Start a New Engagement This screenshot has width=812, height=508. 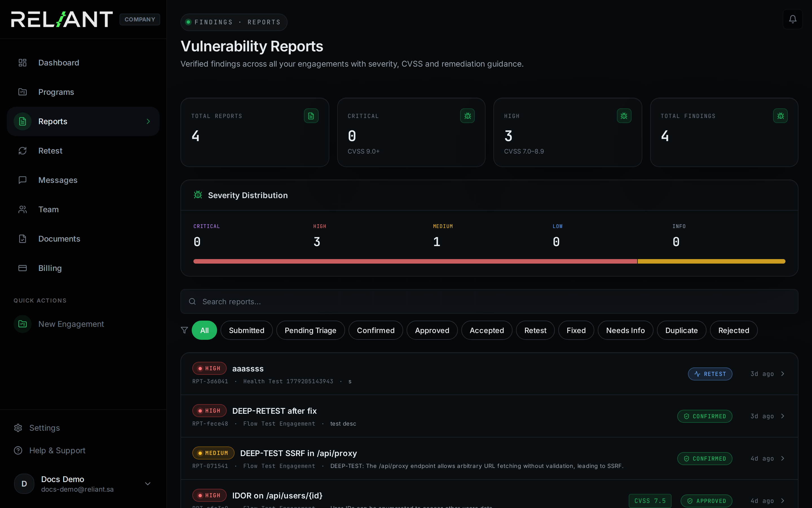83,324
